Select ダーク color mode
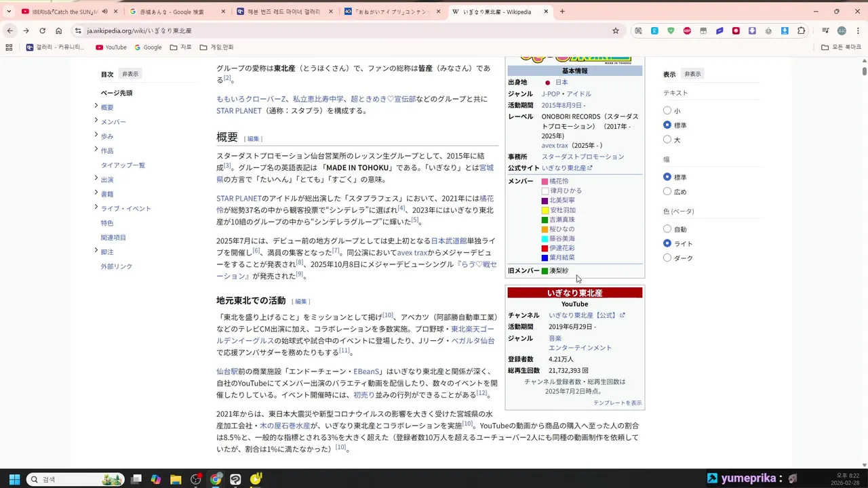 [x=667, y=258]
